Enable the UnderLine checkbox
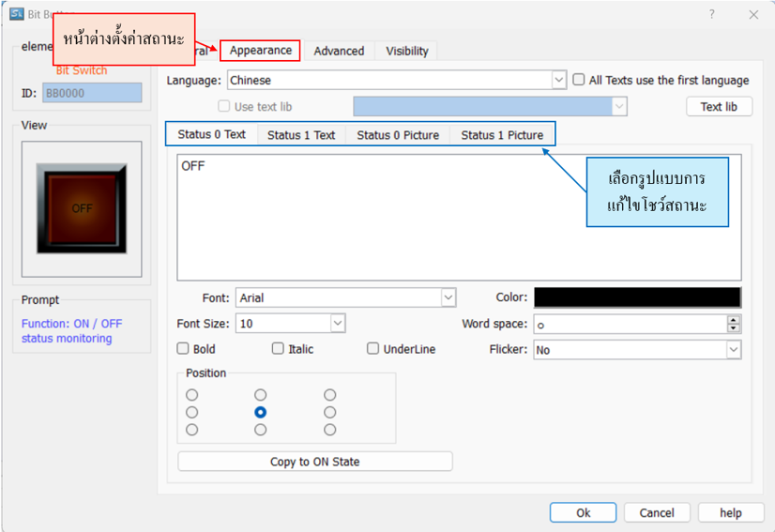The width and height of the screenshot is (775, 532). 373,349
